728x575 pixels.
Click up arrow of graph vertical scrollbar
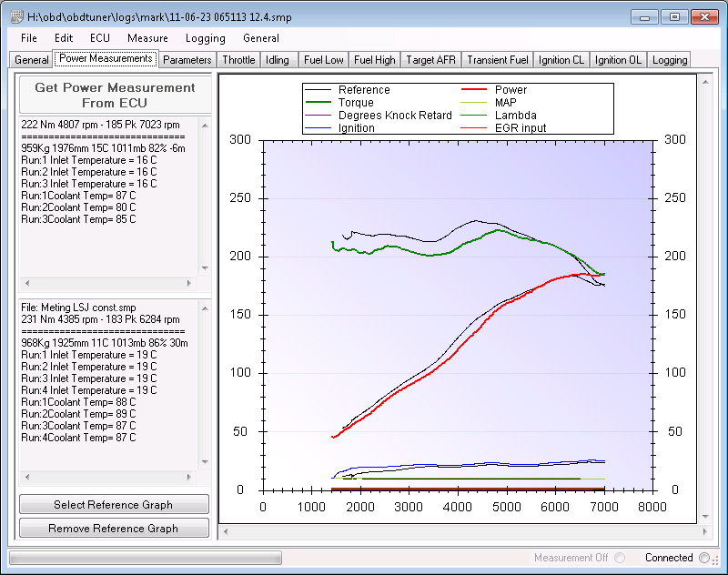pyautogui.click(x=705, y=82)
